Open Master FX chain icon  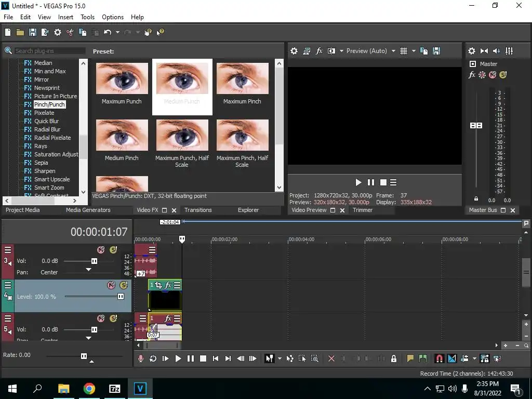(x=472, y=75)
